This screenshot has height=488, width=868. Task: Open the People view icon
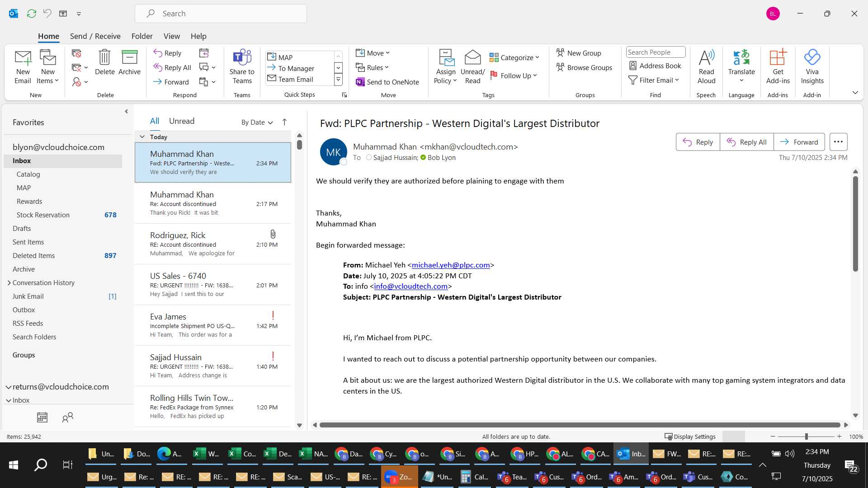coord(67,417)
